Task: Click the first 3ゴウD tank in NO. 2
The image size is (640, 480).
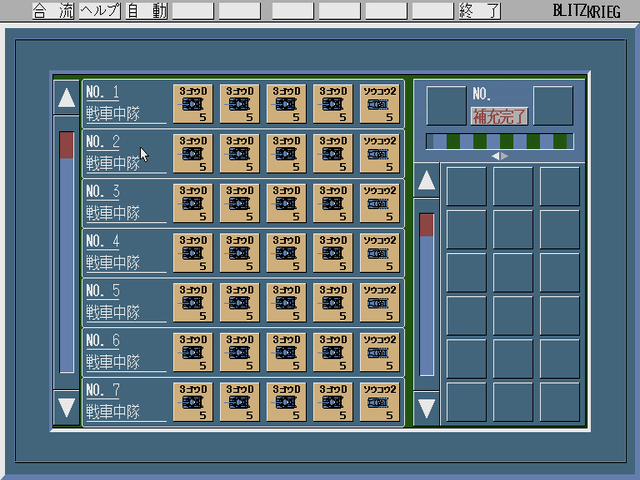Action: [193, 154]
